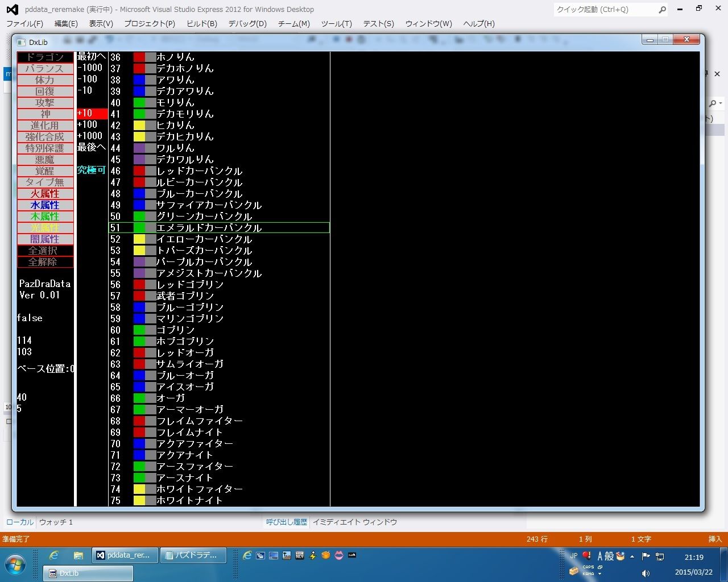Switch to the ローカル tab
The width and height of the screenshot is (728, 582).
[20, 522]
